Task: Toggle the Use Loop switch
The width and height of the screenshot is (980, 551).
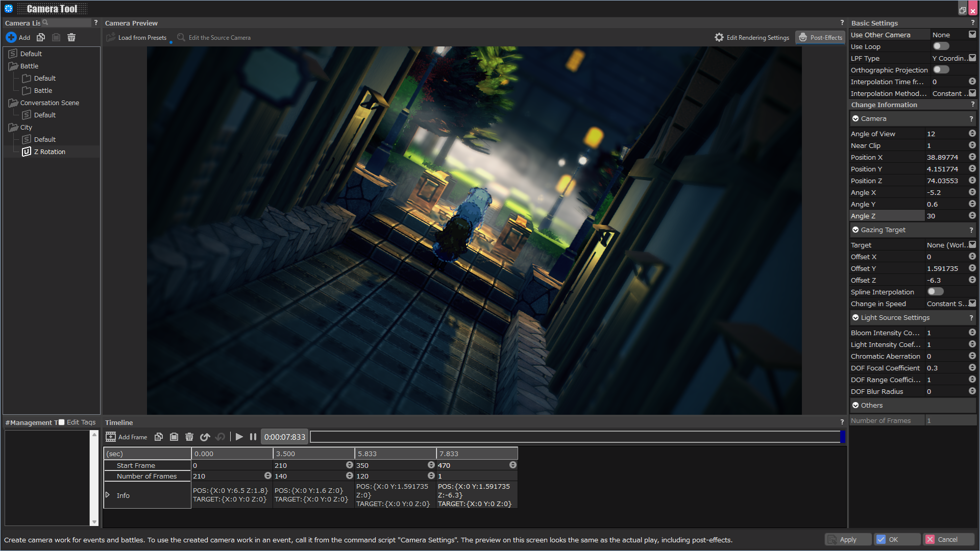Action: 941,46
